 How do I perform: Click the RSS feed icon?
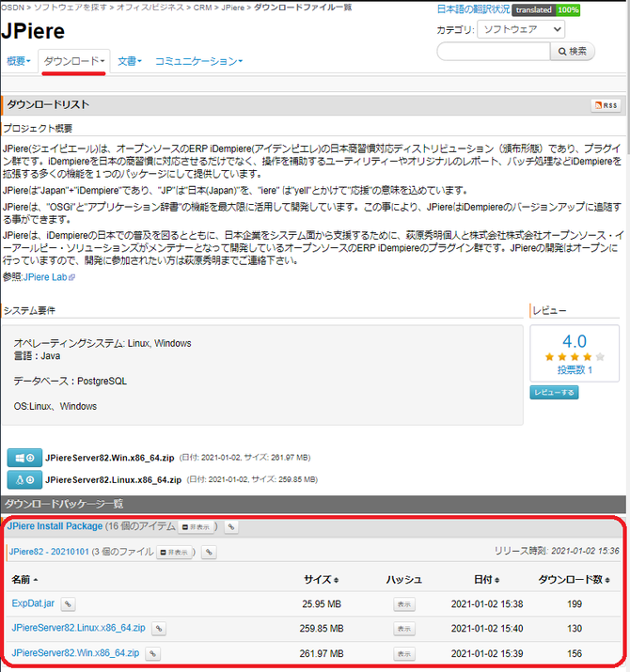(606, 105)
